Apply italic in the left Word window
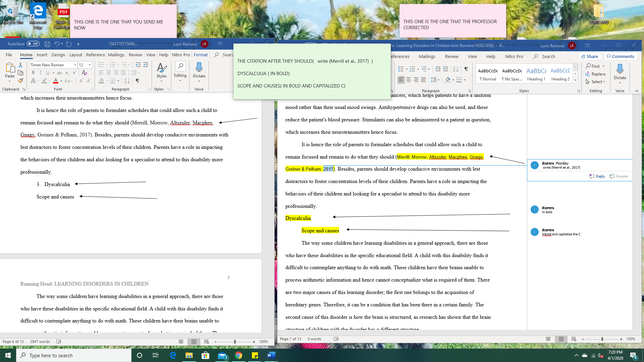The width and height of the screenshot is (644, 362). tap(41, 73)
